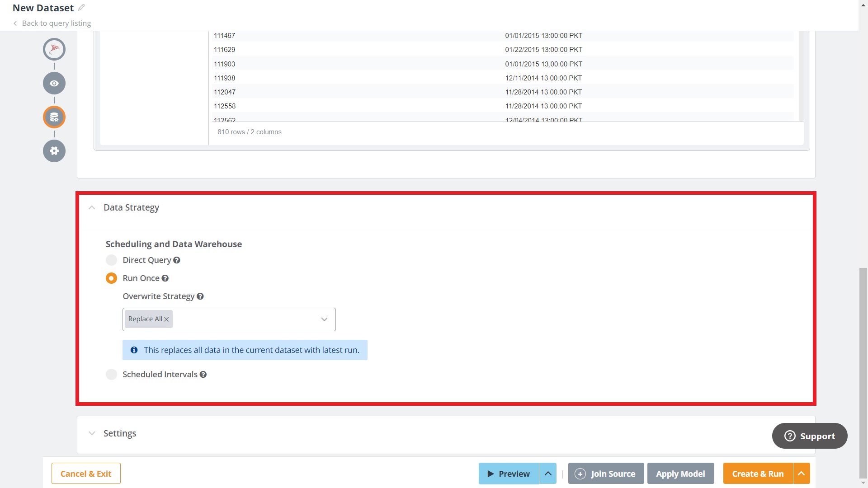Click the Join Source button
The image size is (868, 488).
pos(606,474)
